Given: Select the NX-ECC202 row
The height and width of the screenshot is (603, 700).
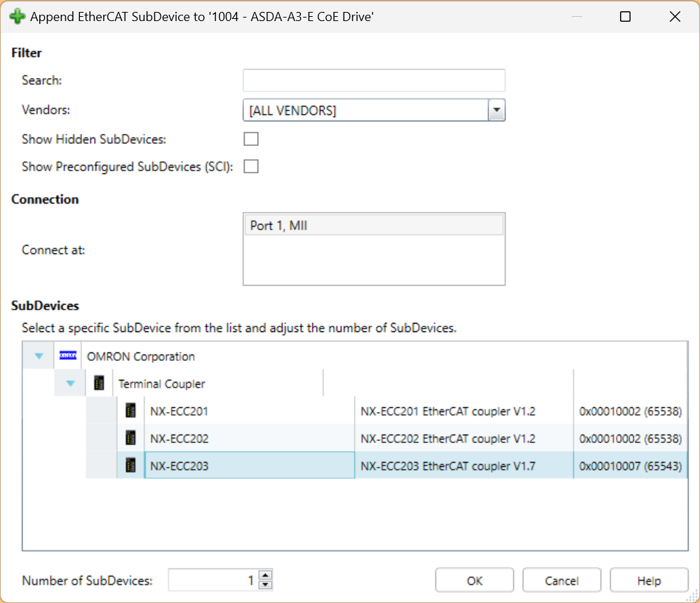Looking at the screenshot, I should click(386, 438).
